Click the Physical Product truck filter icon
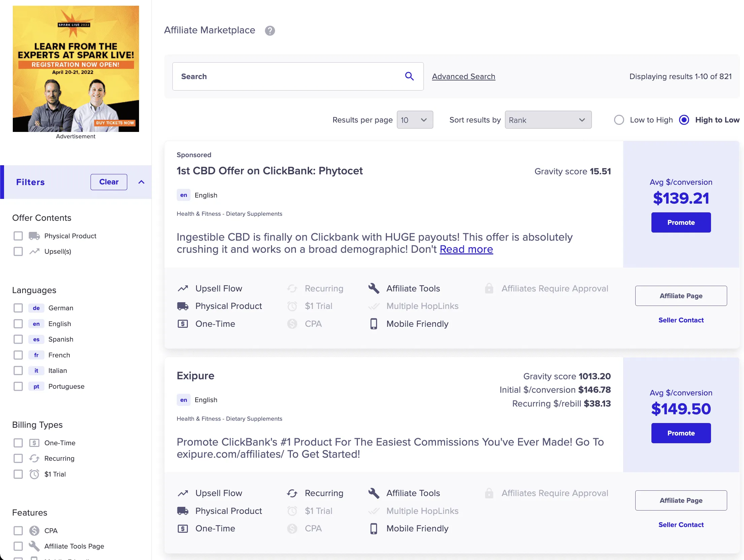Viewport: 744px width, 560px height. click(x=34, y=236)
